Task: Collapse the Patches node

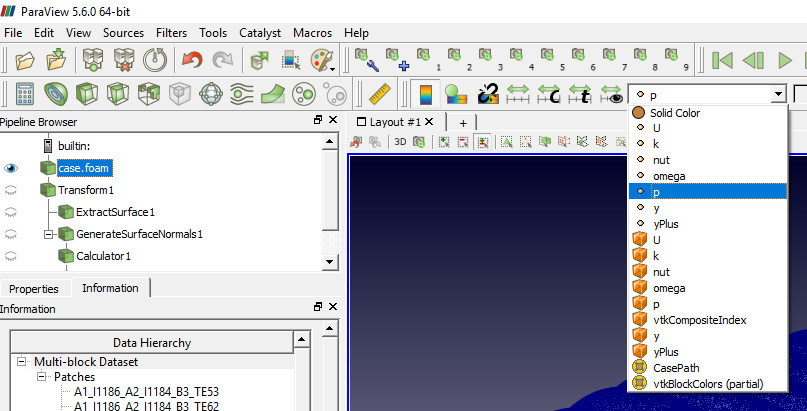Action: [x=41, y=377]
